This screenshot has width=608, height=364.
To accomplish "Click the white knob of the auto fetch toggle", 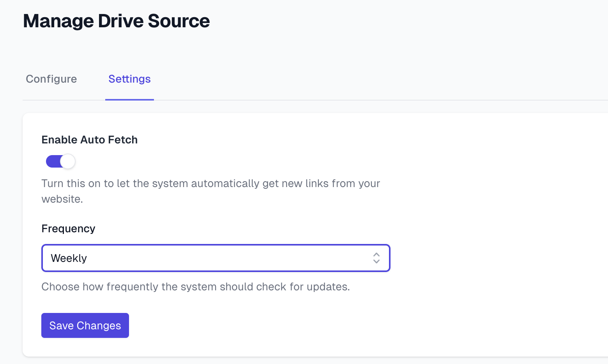I will [68, 161].
